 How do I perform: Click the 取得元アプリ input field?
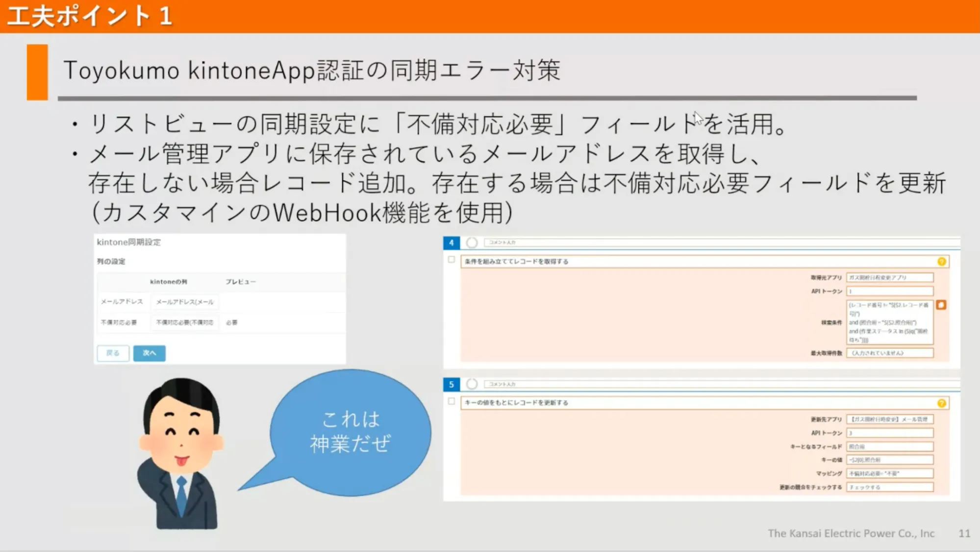[889, 277]
